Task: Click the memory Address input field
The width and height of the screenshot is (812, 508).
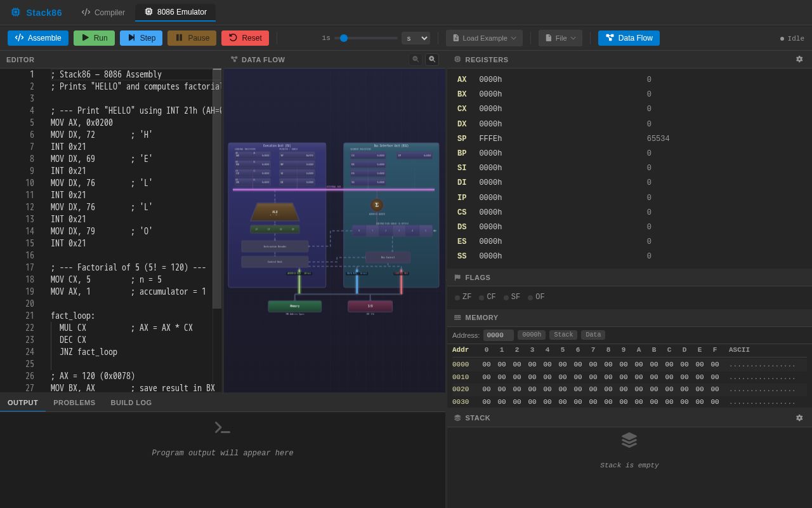Action: (x=499, y=335)
